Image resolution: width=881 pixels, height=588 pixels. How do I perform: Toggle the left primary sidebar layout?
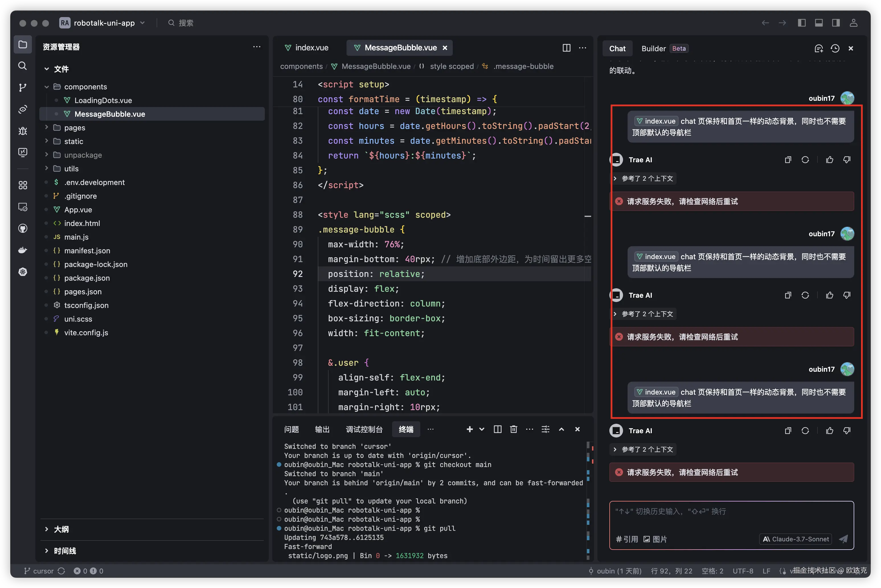(x=802, y=23)
